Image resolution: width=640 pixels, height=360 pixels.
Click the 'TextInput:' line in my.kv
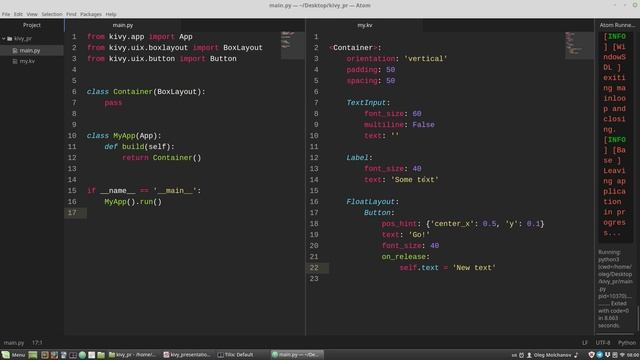pos(368,103)
